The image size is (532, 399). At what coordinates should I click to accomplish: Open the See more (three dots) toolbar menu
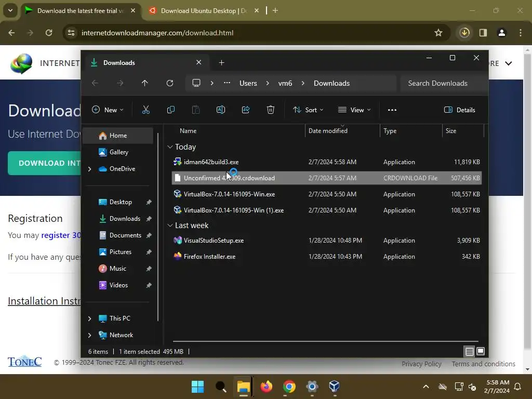pos(392,110)
